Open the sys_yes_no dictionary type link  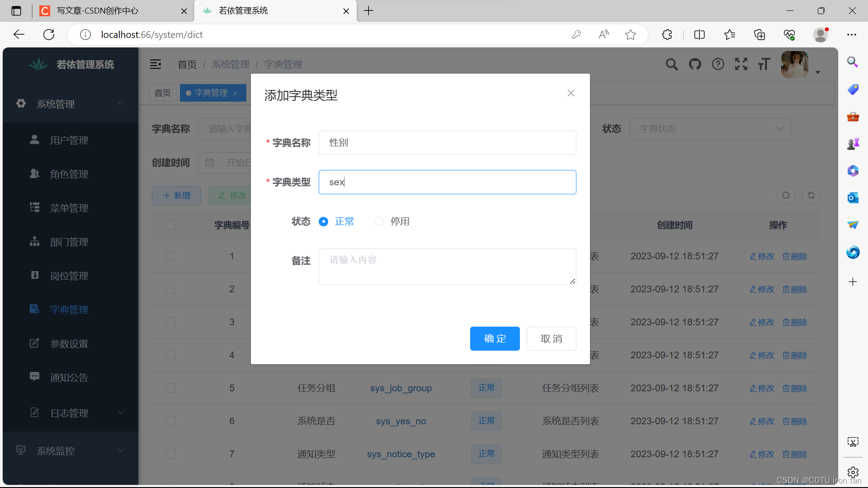[401, 421]
